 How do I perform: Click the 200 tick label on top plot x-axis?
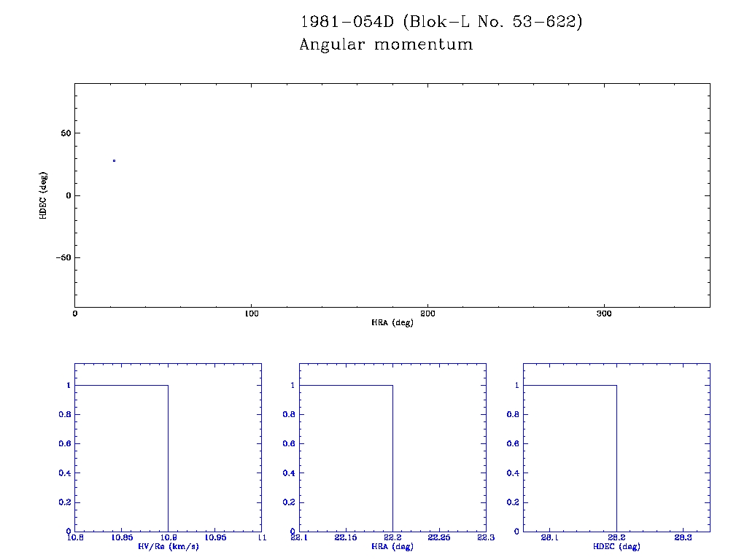pos(427,314)
